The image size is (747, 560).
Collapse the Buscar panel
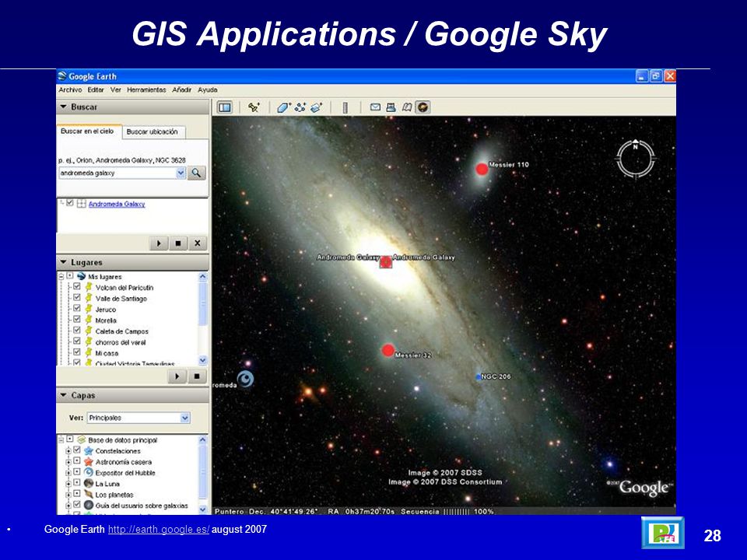coord(63,107)
